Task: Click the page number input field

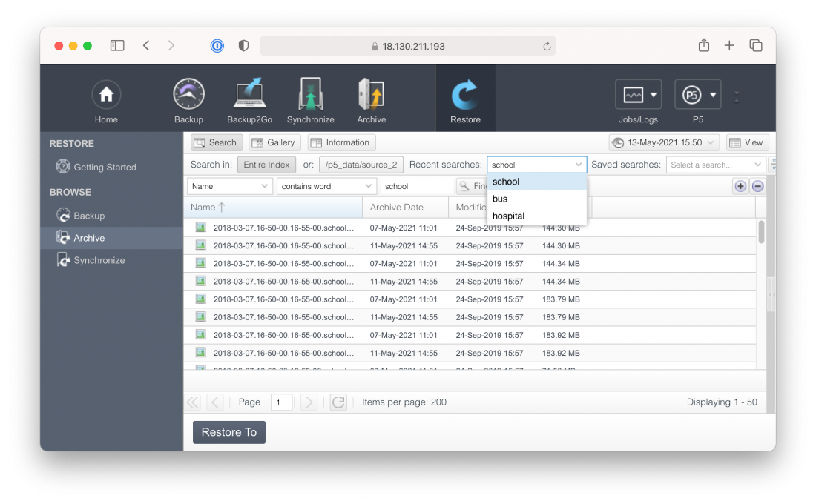Action: coord(281,402)
